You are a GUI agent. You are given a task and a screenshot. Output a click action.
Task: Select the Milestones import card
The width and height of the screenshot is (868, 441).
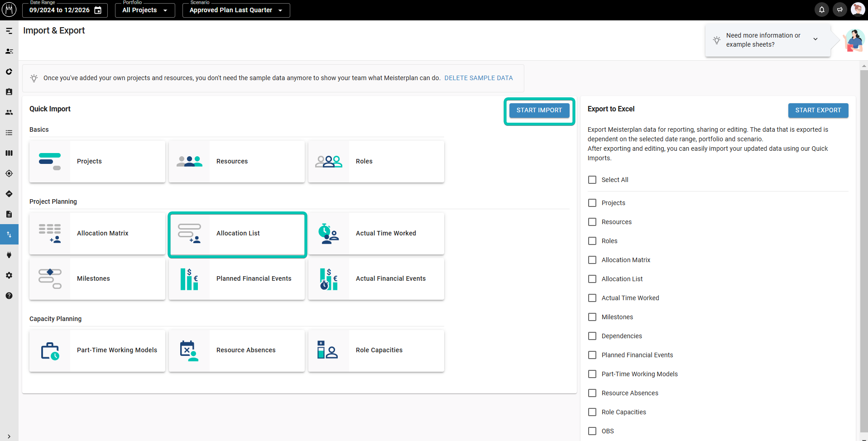(x=97, y=279)
